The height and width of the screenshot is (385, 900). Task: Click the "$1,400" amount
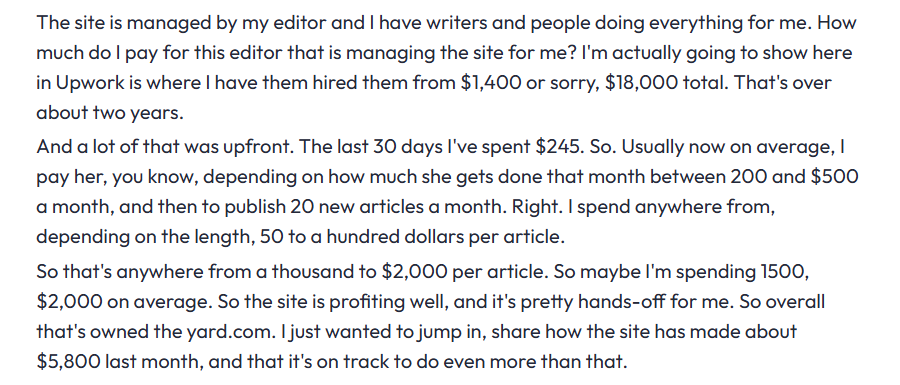point(491,83)
